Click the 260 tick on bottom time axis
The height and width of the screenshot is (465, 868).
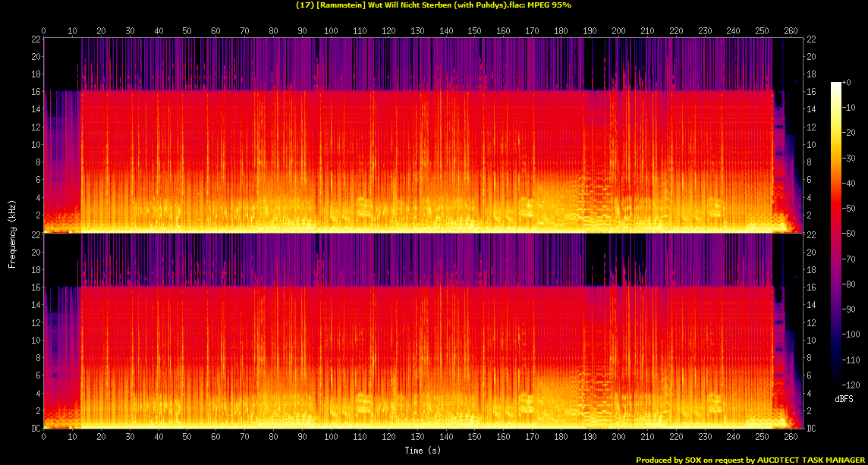point(791,437)
